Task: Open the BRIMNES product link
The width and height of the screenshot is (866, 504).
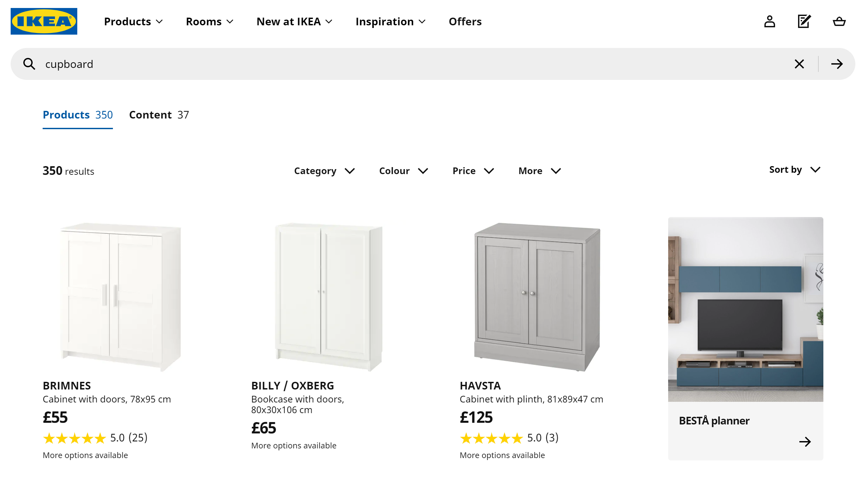Action: [67, 385]
